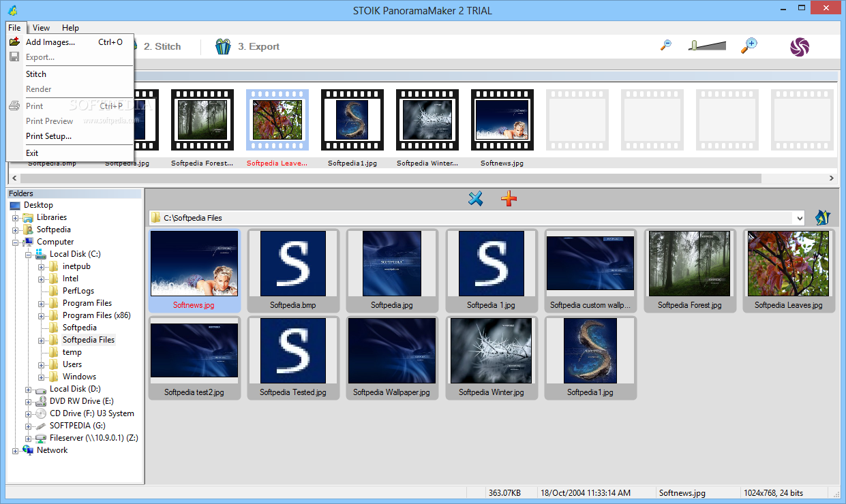Expand the Libraries tree node
The width and height of the screenshot is (846, 504).
[x=16, y=217]
